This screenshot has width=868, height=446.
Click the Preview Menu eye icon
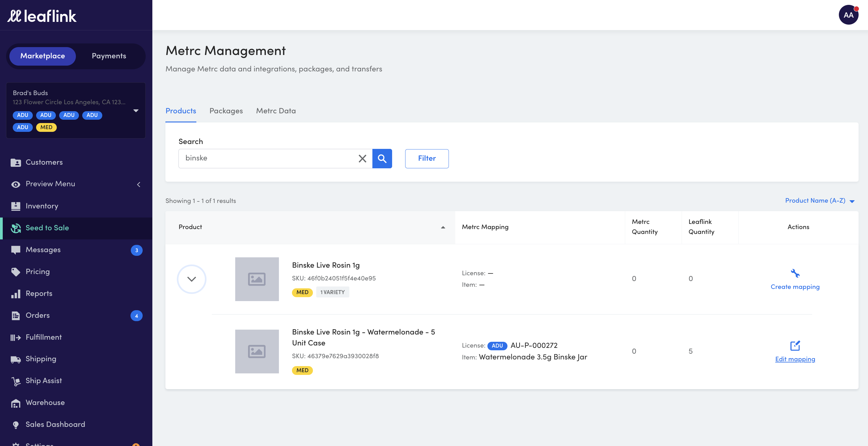tap(15, 184)
